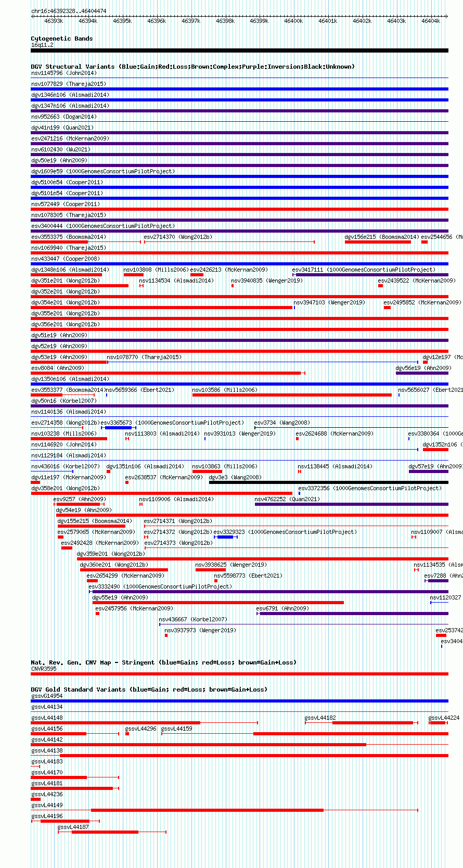Select esv3365673 gain variant label
The image size is (463, 868).
172,423
